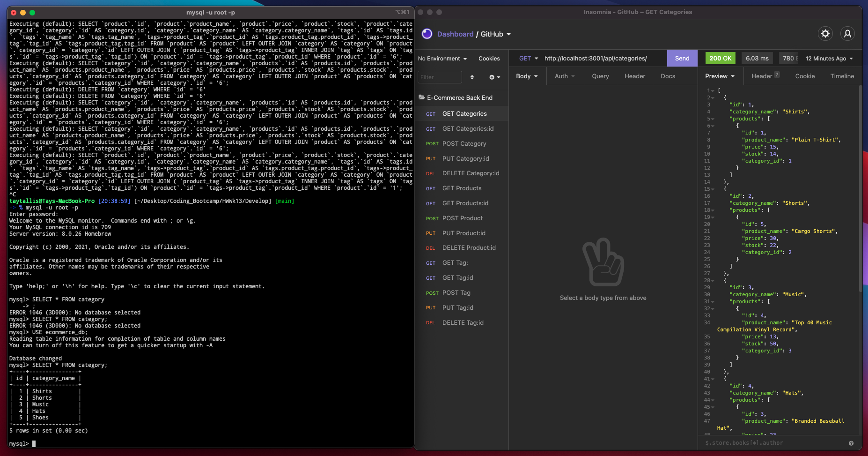Click the JSONPath help question mark icon
868x456 pixels.
(x=851, y=443)
